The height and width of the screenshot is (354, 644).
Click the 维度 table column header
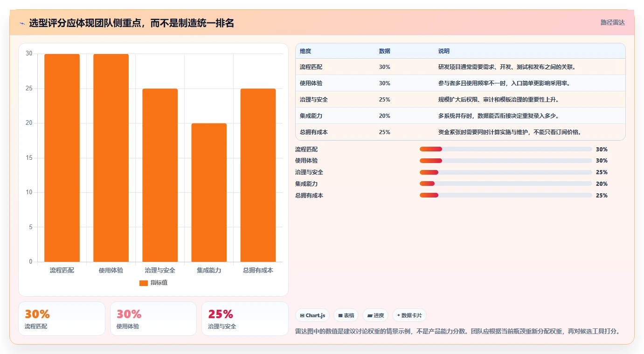(x=305, y=51)
